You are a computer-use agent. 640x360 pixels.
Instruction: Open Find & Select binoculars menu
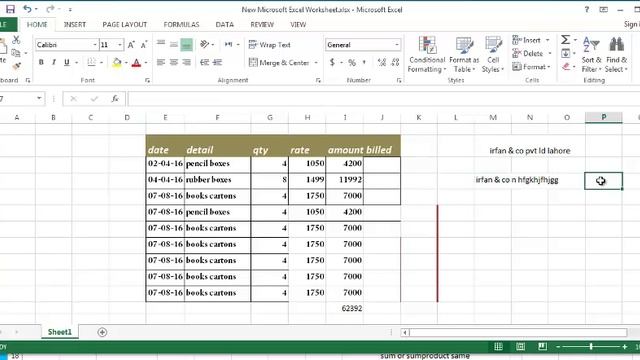(617, 54)
